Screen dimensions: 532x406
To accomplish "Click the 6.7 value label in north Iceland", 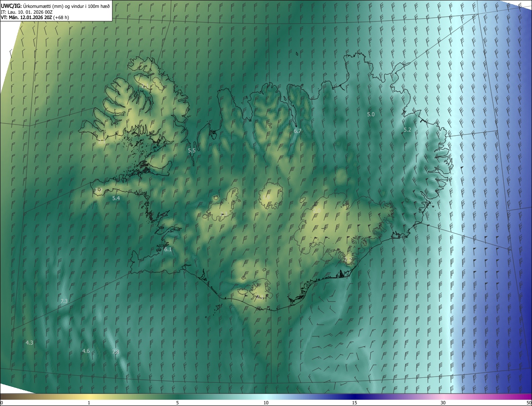I will click(x=297, y=131).
